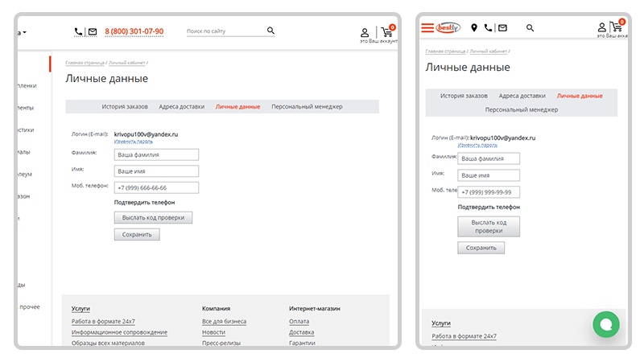The width and height of the screenshot is (644, 362).
Task: Click Главная страница breadcrumb in mobile view
Action: pos(445,51)
